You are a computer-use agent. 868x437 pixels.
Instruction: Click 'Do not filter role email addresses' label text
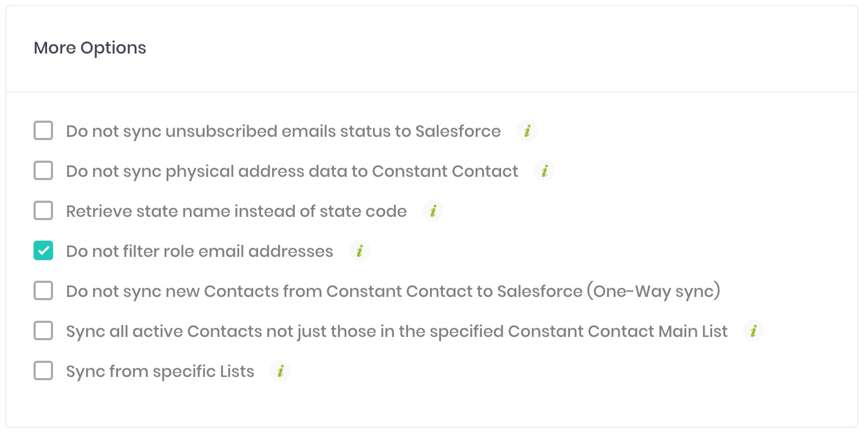pyautogui.click(x=200, y=251)
